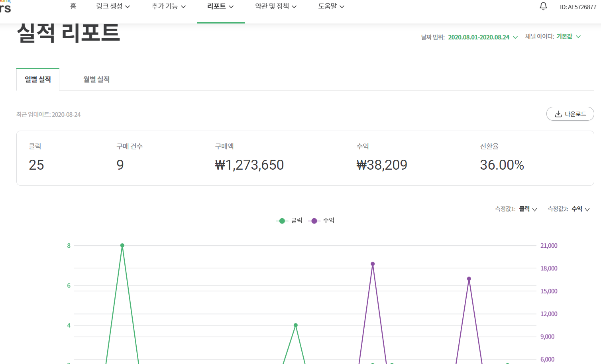The image size is (601, 364).
Task: Click the 최근 업데이트 date text
Action: (49, 115)
